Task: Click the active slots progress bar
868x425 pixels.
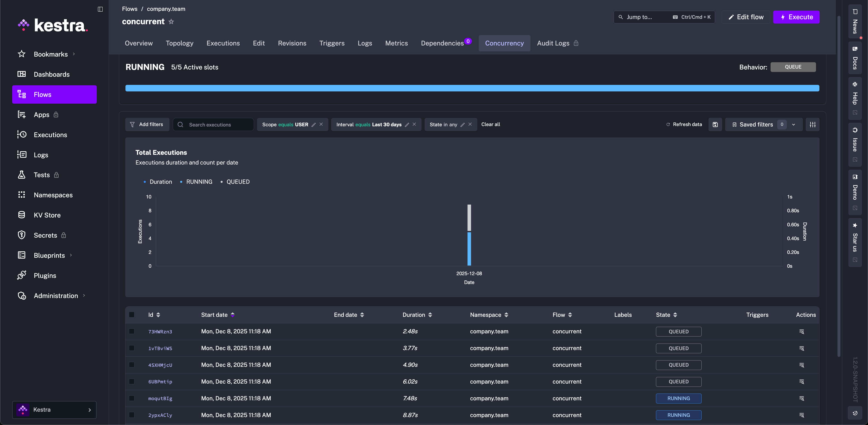Action: click(x=472, y=88)
